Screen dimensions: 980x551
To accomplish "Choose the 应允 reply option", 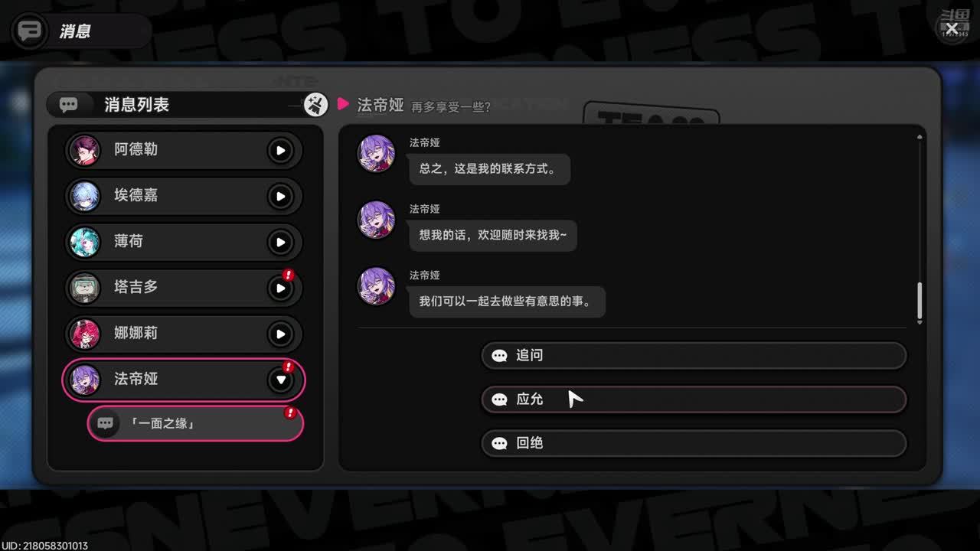I will pyautogui.click(x=694, y=399).
